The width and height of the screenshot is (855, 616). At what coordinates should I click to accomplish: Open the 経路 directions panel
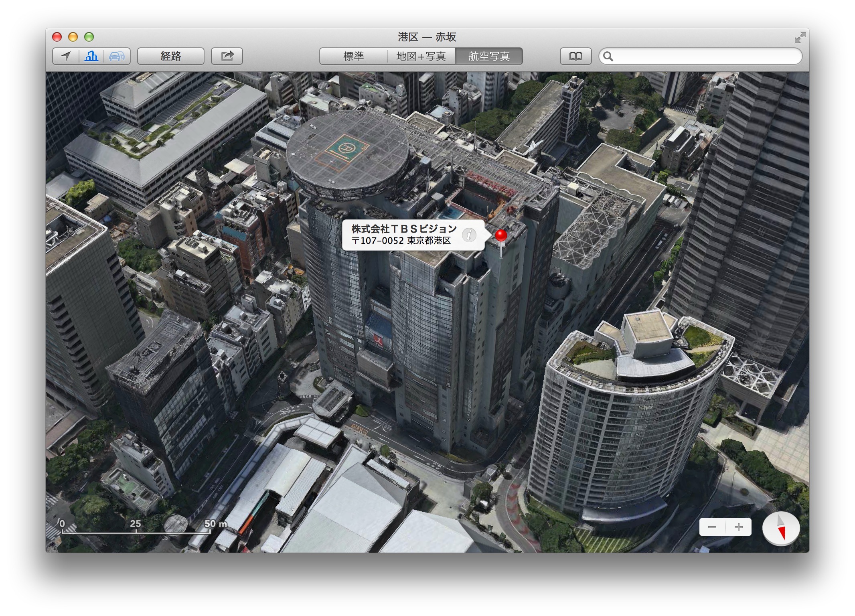click(171, 56)
